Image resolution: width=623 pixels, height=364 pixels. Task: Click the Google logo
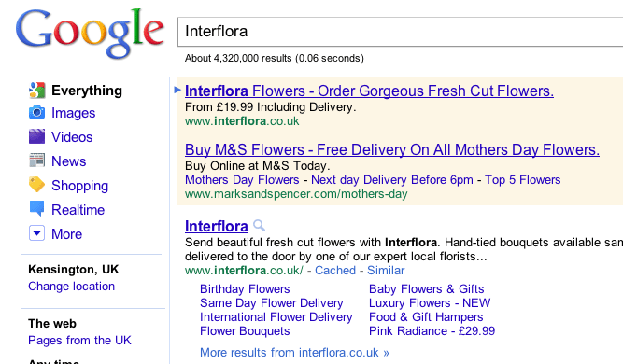coord(90,34)
